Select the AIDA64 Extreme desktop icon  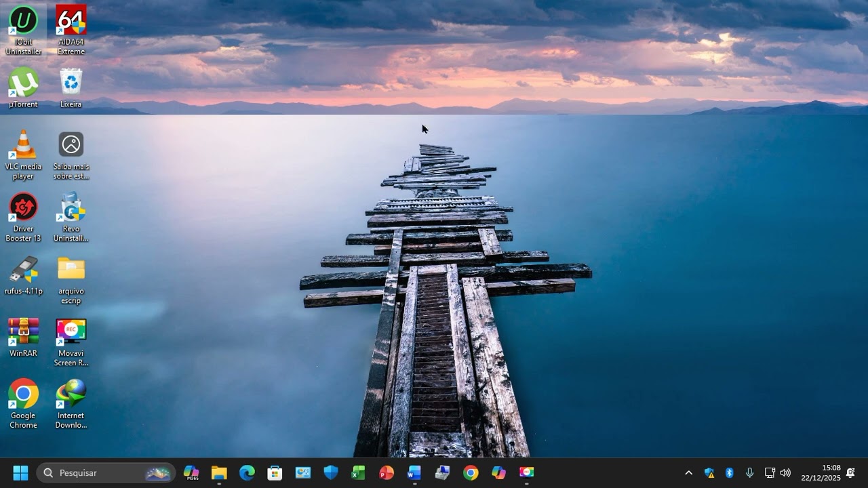(71, 30)
